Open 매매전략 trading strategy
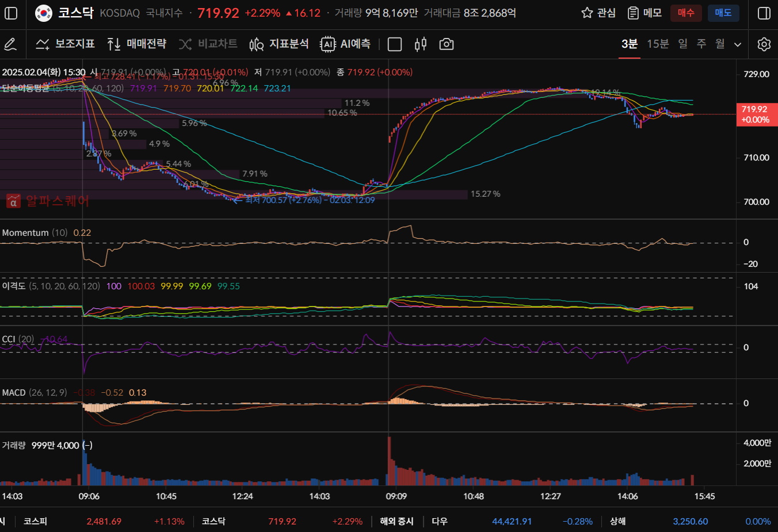Image resolution: width=778 pixels, height=532 pixels. [x=137, y=44]
